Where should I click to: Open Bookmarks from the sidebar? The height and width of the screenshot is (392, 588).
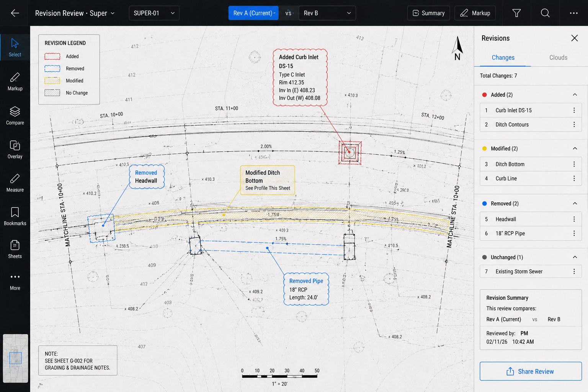15,216
